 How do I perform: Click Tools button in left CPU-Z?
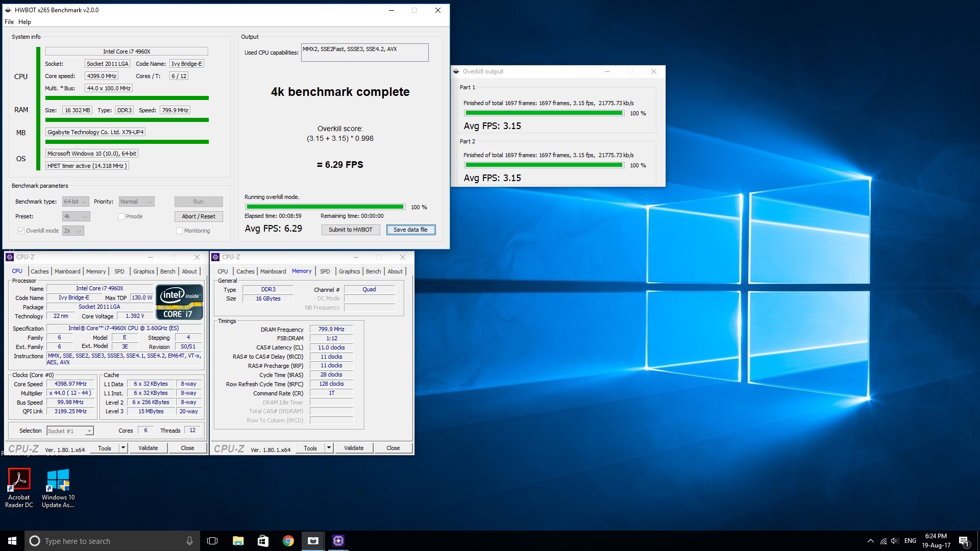[105, 448]
